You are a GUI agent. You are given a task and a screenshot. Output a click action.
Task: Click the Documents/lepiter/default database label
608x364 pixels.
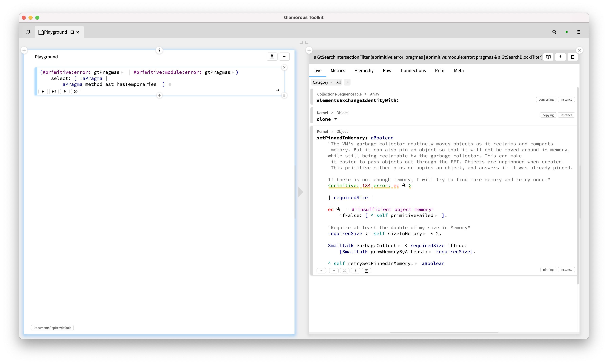[52, 328]
